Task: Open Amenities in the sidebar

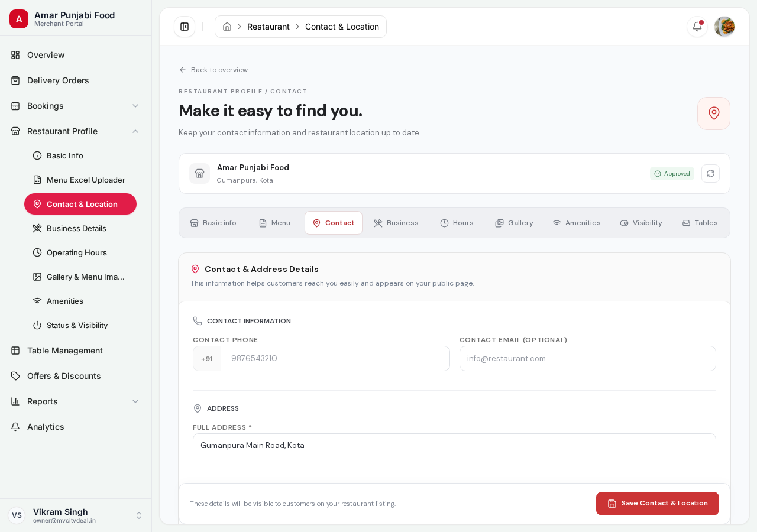Action: pos(80,301)
